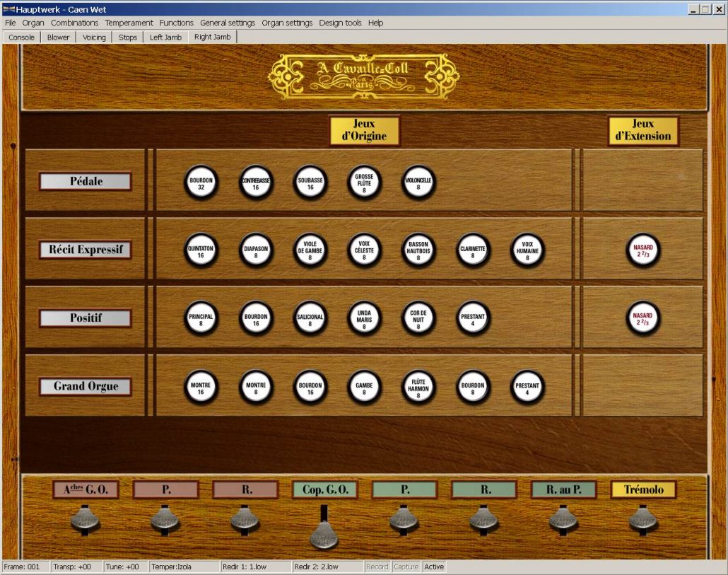The height and width of the screenshot is (575, 728).
Task: Click the Frame: 001 status field
Action: tap(25, 567)
